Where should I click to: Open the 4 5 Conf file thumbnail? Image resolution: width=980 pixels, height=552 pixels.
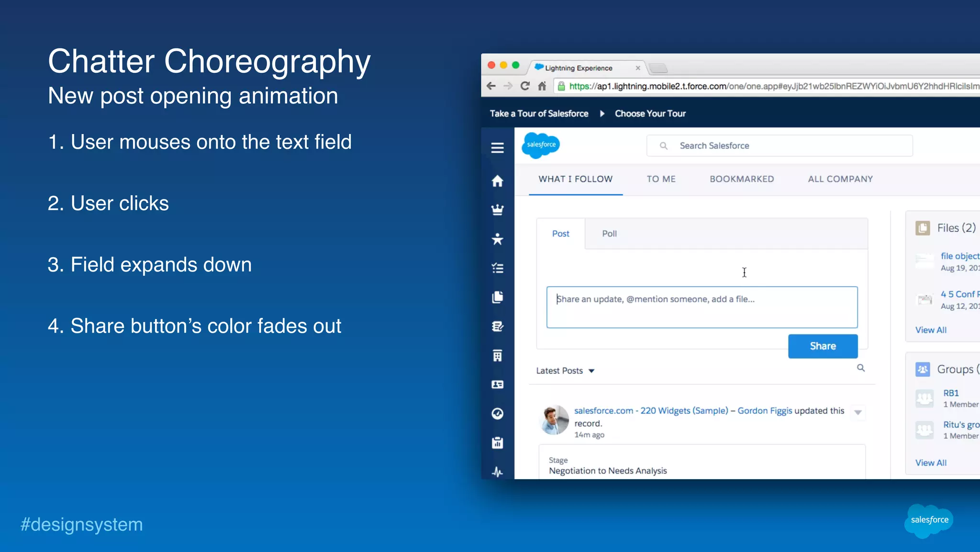point(924,300)
